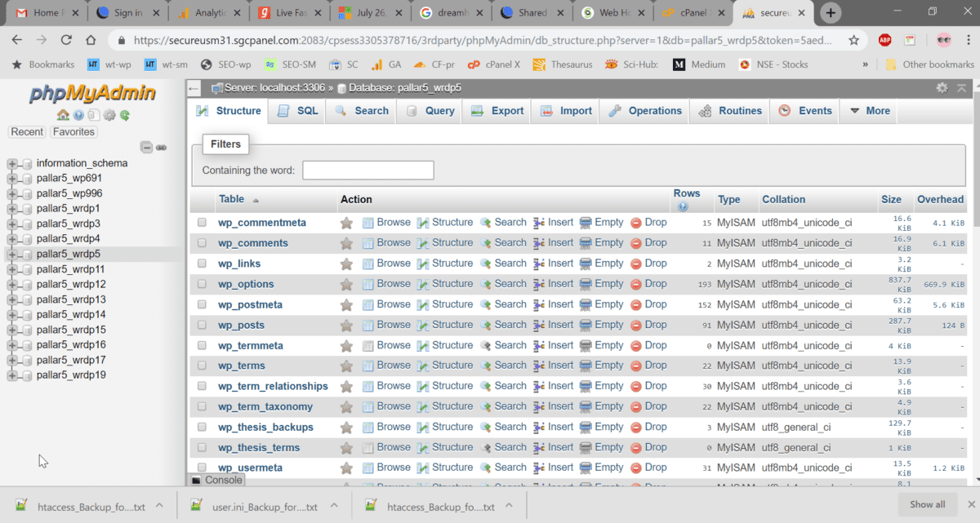This screenshot has height=523, width=980.
Task: Collapse the navigation panel arrow
Action: [x=193, y=87]
